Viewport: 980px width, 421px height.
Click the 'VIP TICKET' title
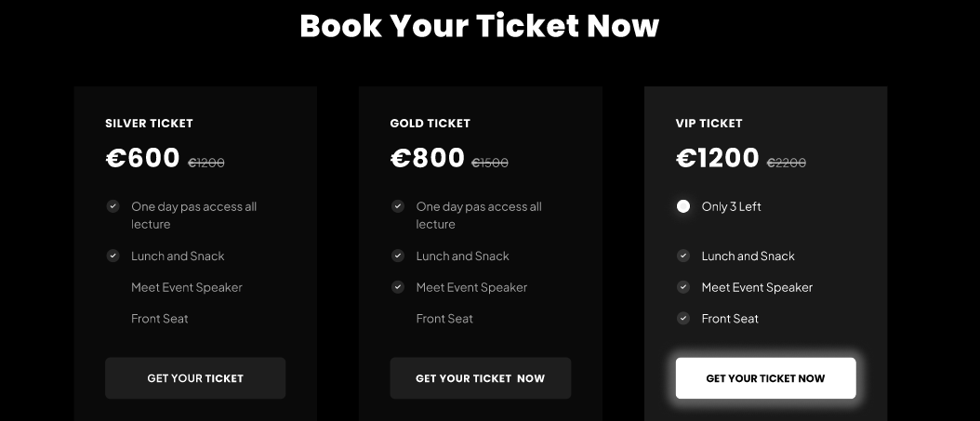tap(709, 124)
